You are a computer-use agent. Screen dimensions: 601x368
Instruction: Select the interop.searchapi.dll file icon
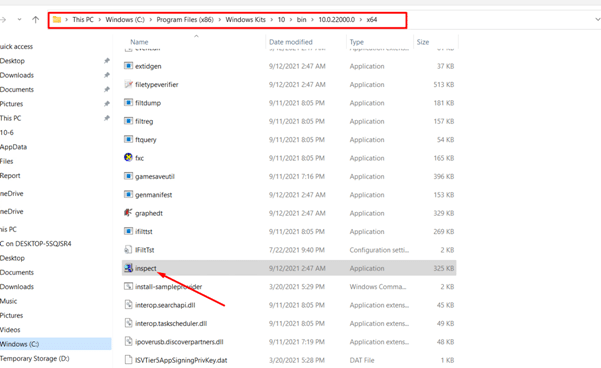coord(128,305)
